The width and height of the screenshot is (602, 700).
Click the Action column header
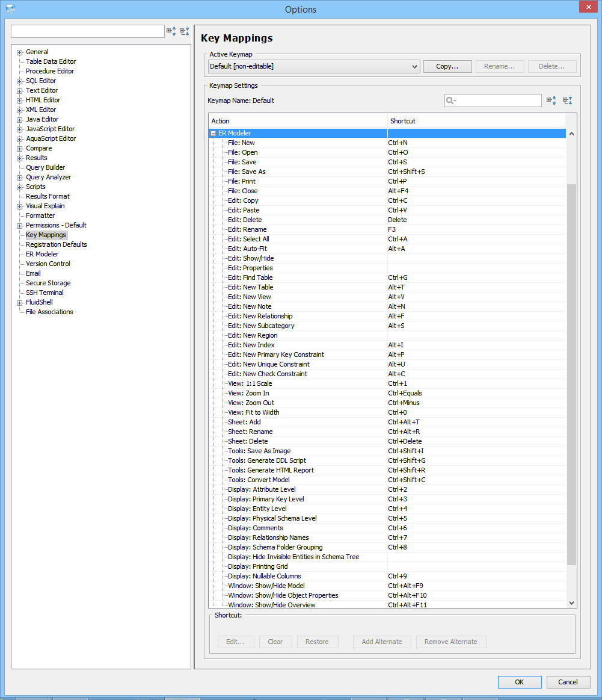click(298, 121)
